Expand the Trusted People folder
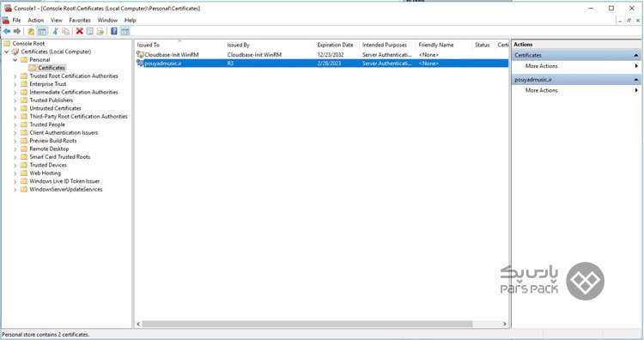644x340 pixels. click(15, 124)
